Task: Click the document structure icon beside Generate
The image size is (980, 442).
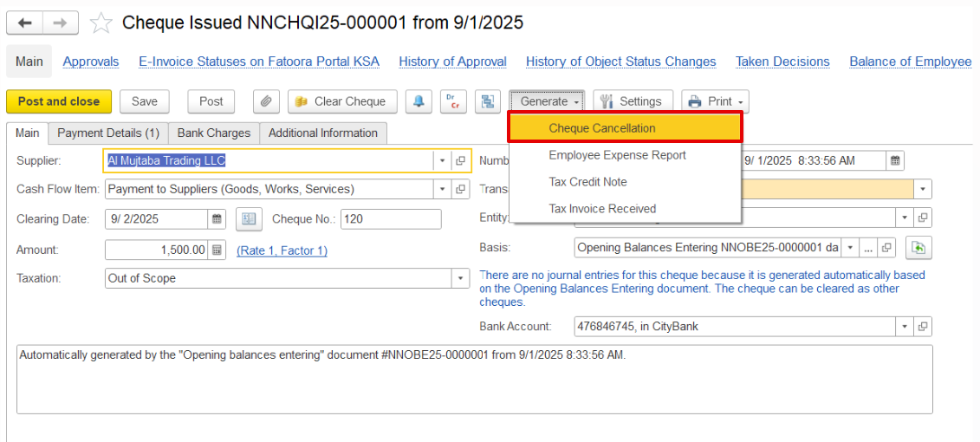Action: coord(488,101)
